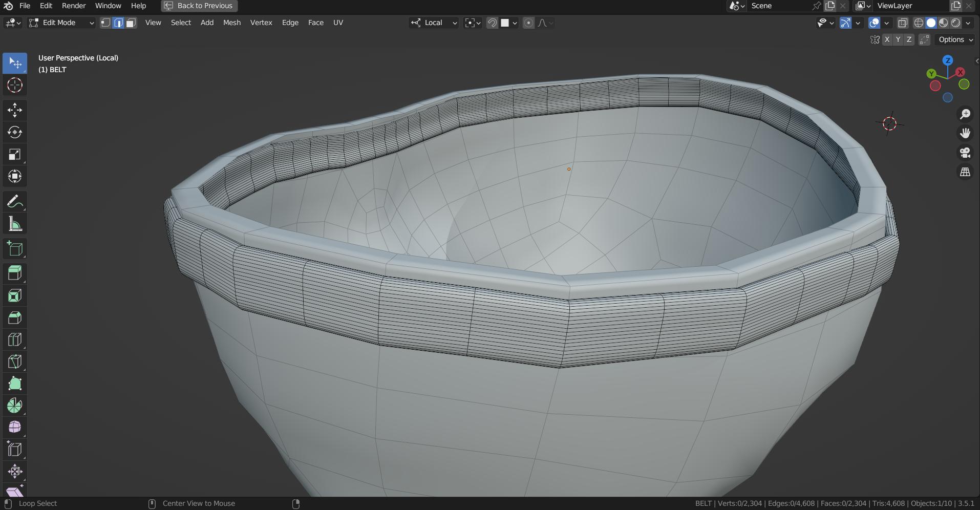Click the Back to Previous button

click(x=199, y=6)
